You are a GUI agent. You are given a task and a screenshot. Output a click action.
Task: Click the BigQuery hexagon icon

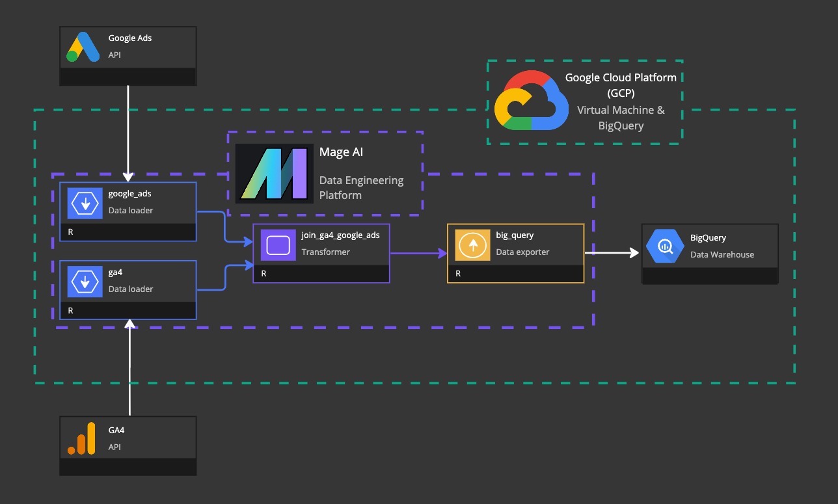pyautogui.click(x=664, y=246)
